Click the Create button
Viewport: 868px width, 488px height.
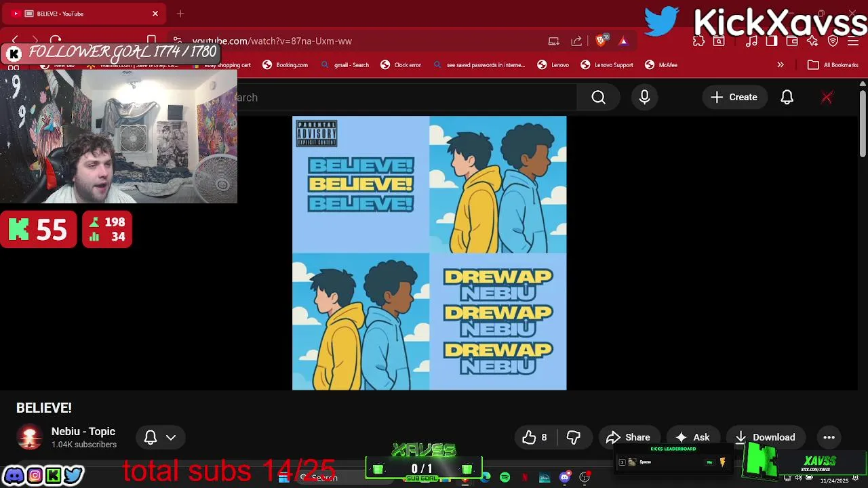pos(734,98)
